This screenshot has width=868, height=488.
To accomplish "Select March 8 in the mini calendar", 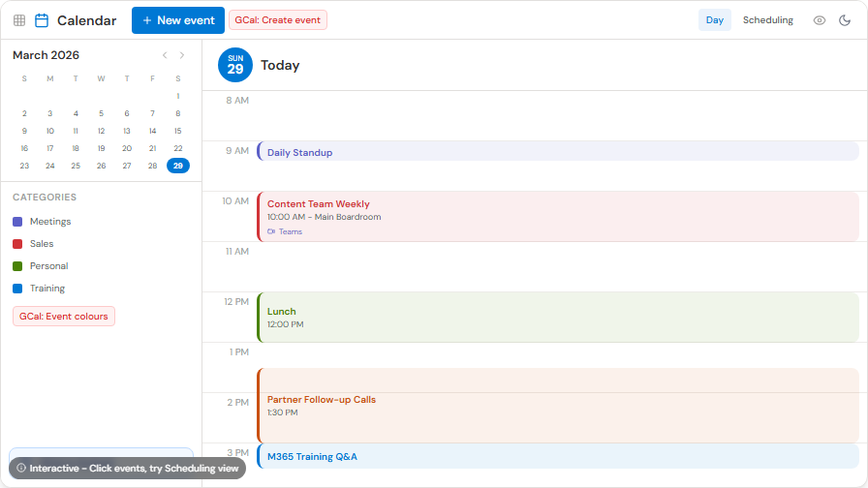I will tap(177, 113).
